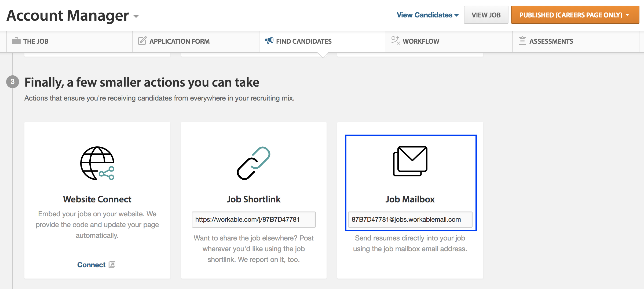644x289 pixels.
Task: Click the workflow icon beside Workflow
Action: (x=396, y=40)
